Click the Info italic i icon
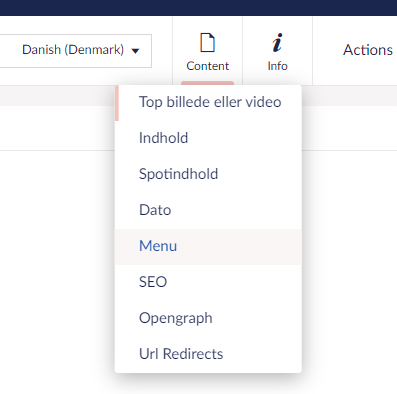The image size is (397, 394). click(x=277, y=43)
